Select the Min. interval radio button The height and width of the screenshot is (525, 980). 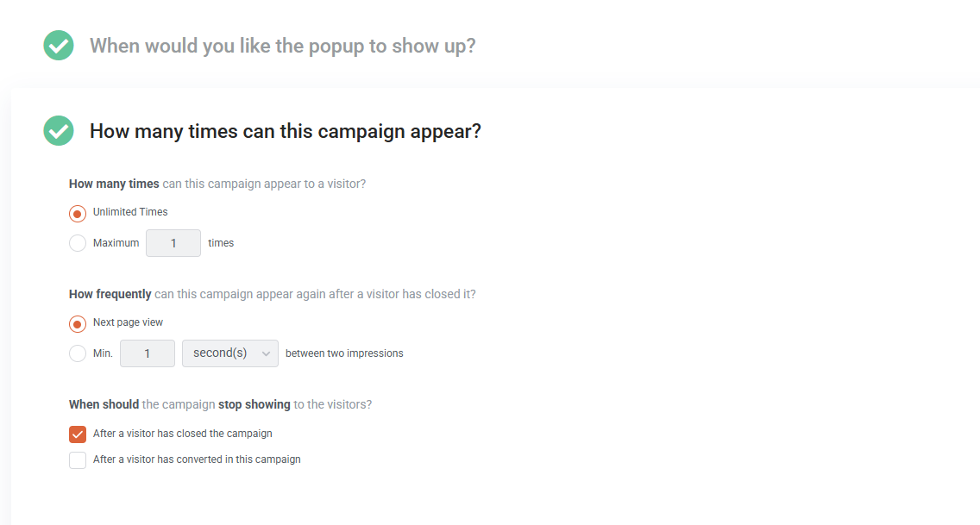click(x=78, y=353)
